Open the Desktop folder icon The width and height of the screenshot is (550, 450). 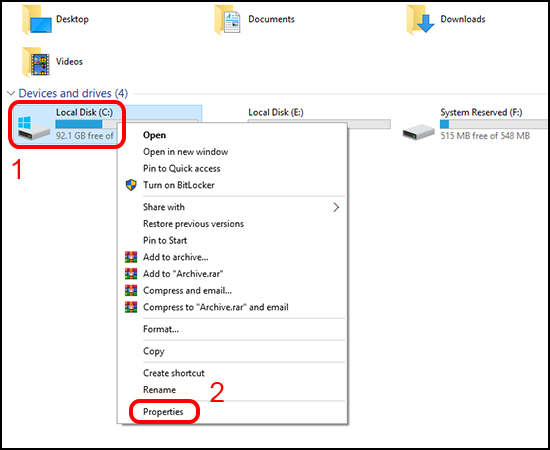tap(36, 20)
